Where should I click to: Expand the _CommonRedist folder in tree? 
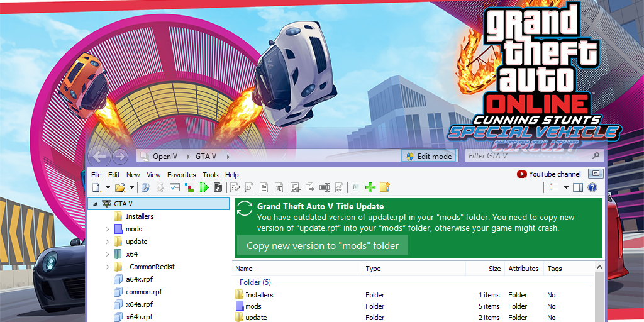click(x=107, y=267)
